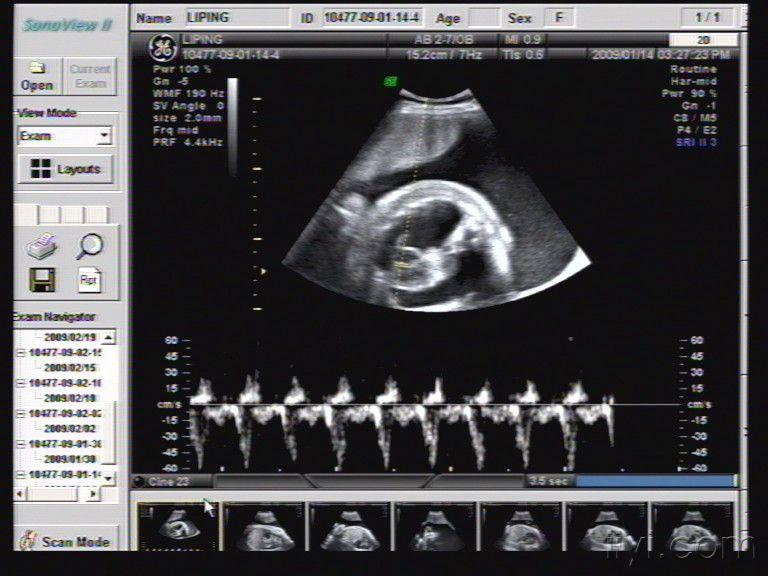Open the Rpt report icon

[89, 280]
